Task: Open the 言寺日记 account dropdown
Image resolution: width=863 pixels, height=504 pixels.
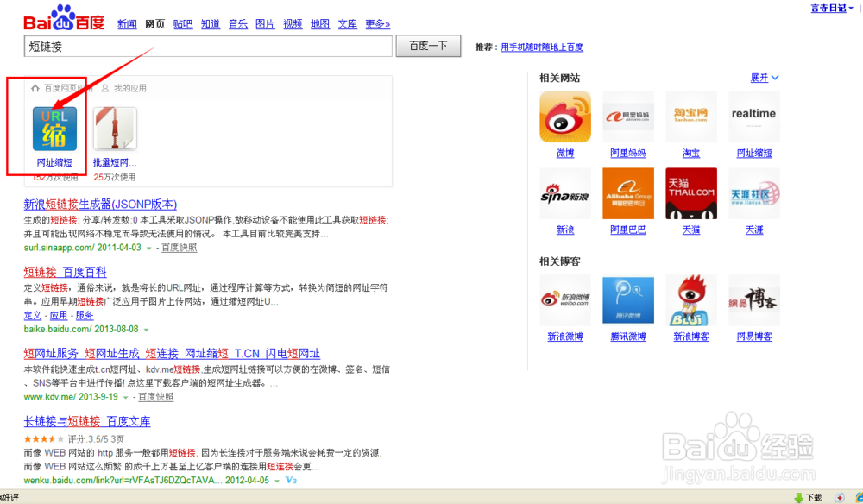Action: [x=832, y=9]
